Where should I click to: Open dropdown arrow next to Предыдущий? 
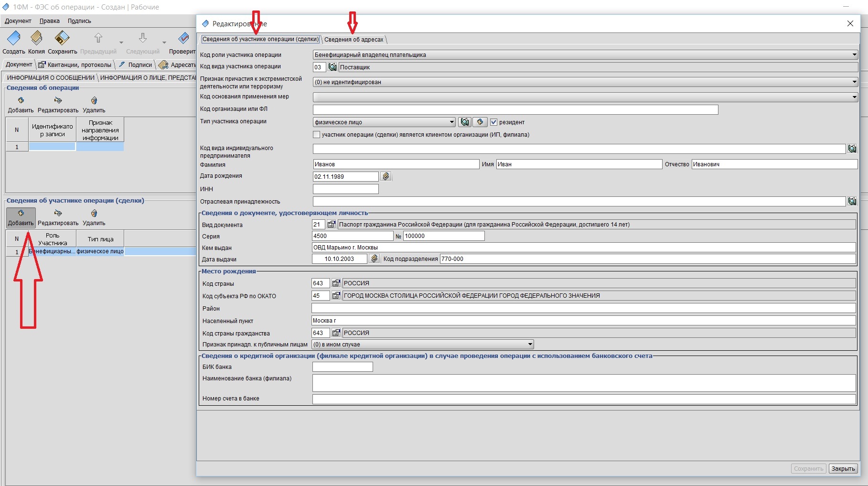pyautogui.click(x=121, y=43)
